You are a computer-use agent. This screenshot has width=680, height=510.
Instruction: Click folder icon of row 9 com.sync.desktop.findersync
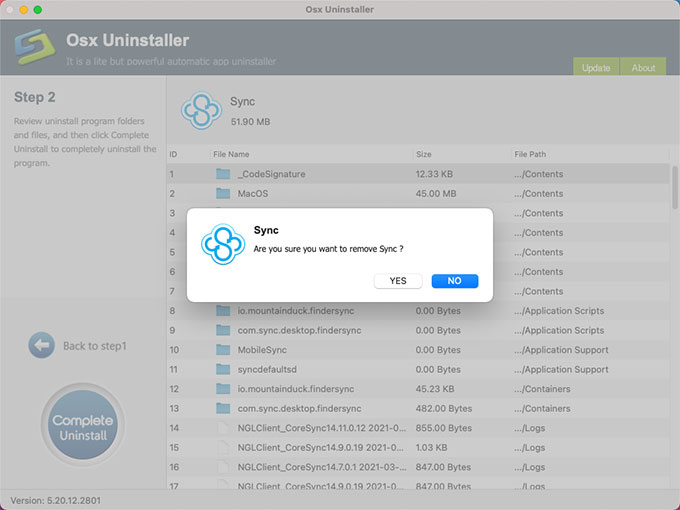(223, 330)
